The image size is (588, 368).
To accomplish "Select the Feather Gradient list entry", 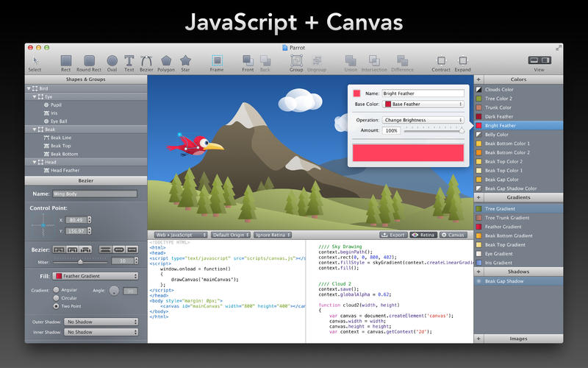I will click(519, 227).
